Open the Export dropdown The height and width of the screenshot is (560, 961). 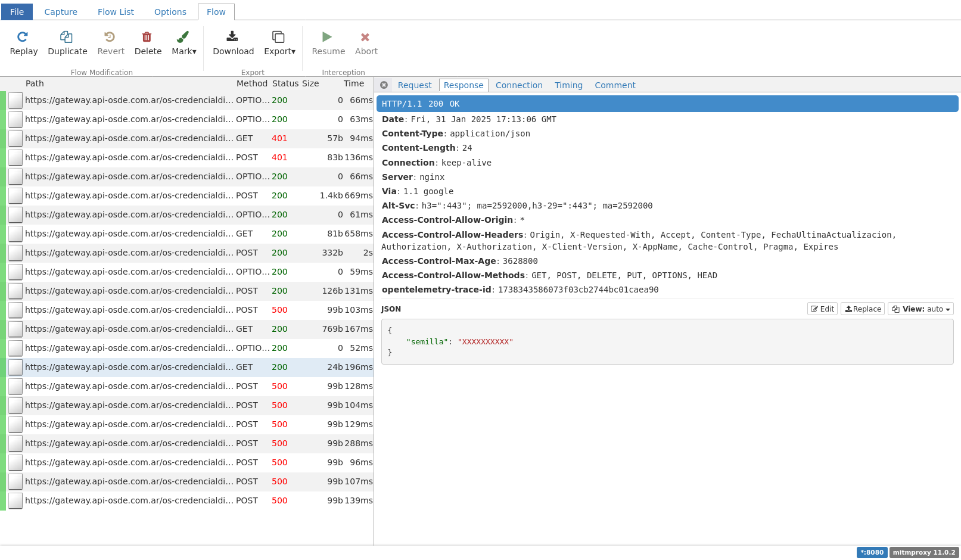point(279,43)
